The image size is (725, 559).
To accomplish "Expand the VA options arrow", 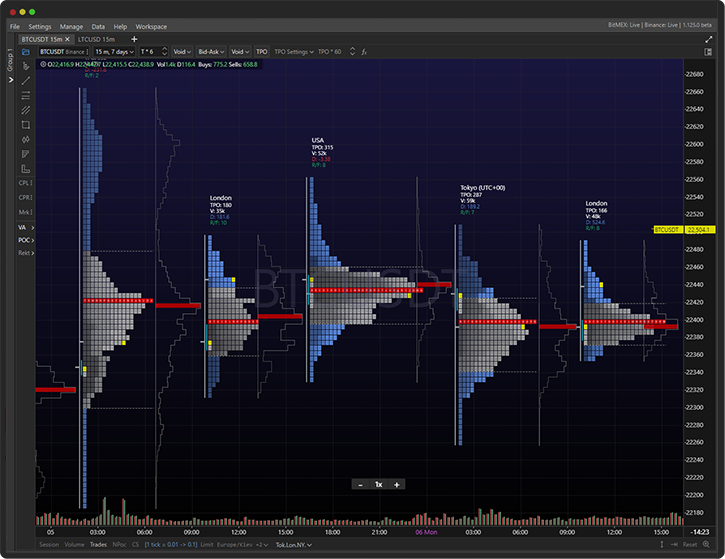I will [x=32, y=227].
